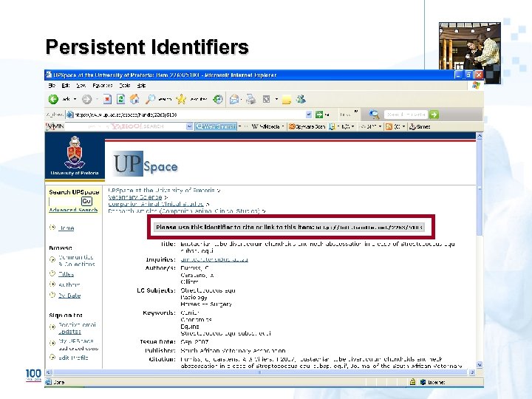
Task: Open Receive email updates link
Action: [x=77, y=328]
